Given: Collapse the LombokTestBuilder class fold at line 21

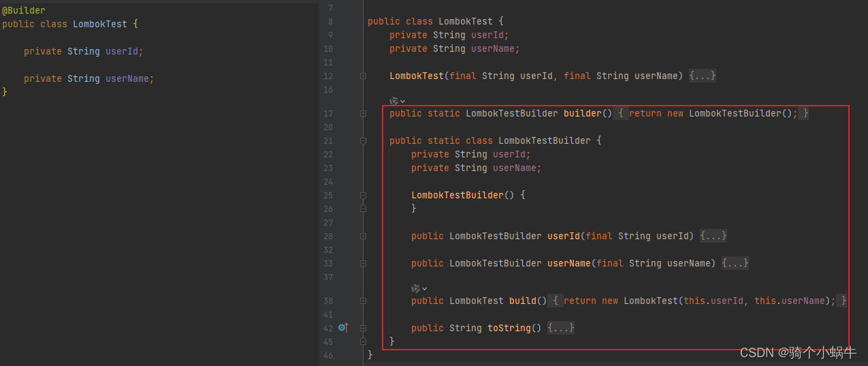Looking at the screenshot, I should click(363, 141).
